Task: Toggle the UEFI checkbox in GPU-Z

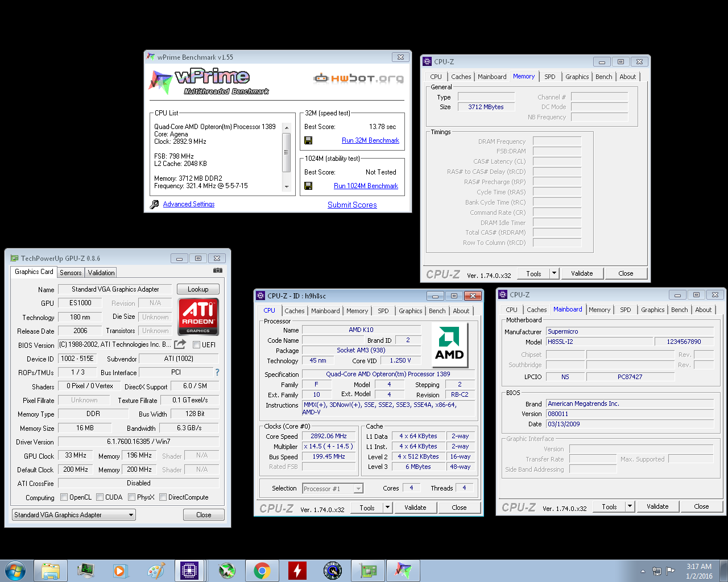Action: click(x=196, y=345)
